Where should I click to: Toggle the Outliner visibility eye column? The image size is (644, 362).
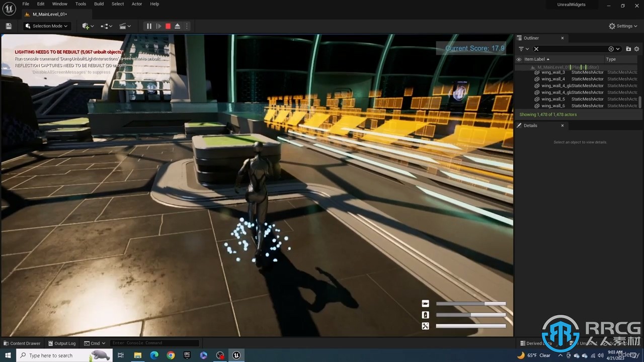(519, 59)
